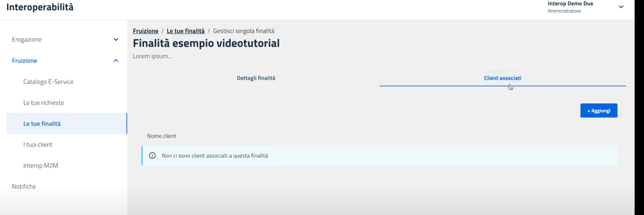Open Interop M2M in the sidebar
This screenshot has width=644, height=215.
pyautogui.click(x=41, y=166)
